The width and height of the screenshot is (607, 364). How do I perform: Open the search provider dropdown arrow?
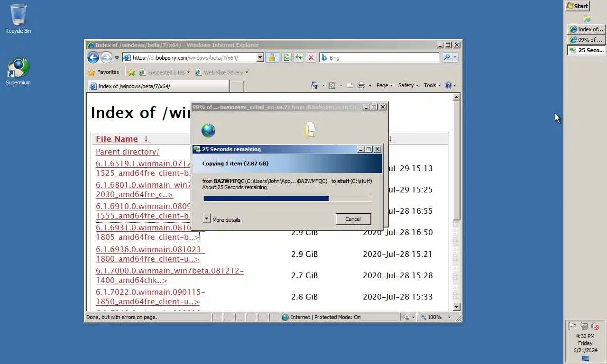455,57
